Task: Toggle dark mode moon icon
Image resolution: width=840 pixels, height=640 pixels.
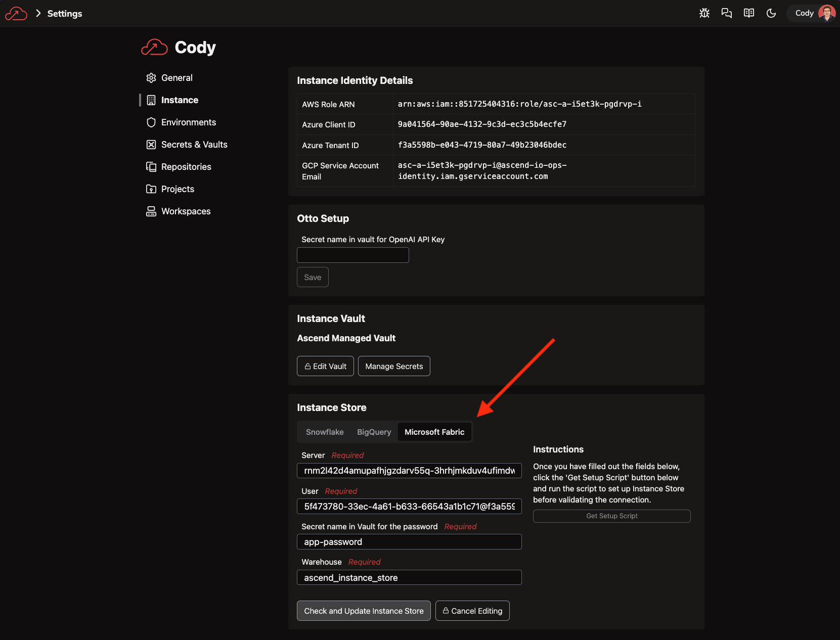Action: click(x=771, y=13)
